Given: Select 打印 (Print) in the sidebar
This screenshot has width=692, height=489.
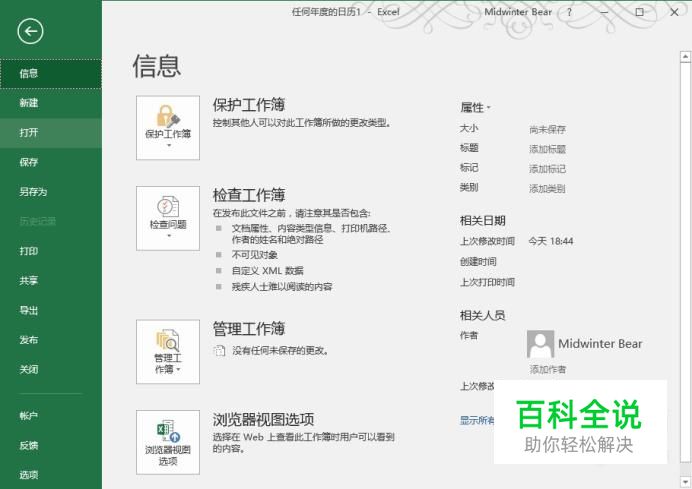Looking at the screenshot, I should point(51,251).
